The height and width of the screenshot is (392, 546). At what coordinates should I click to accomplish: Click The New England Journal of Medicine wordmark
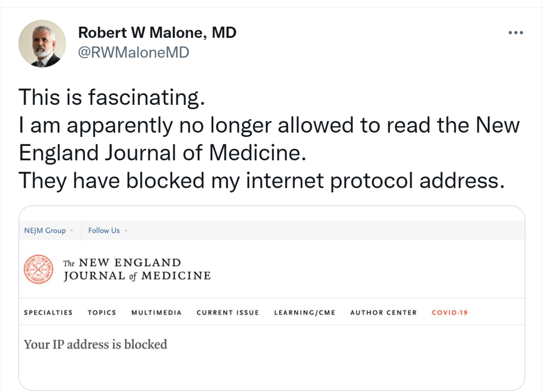pos(136,269)
